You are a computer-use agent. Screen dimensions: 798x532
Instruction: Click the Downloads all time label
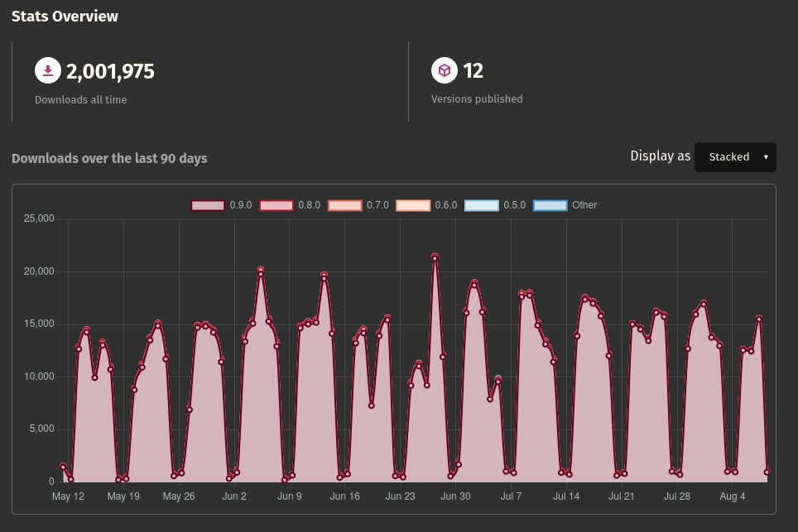[79, 98]
